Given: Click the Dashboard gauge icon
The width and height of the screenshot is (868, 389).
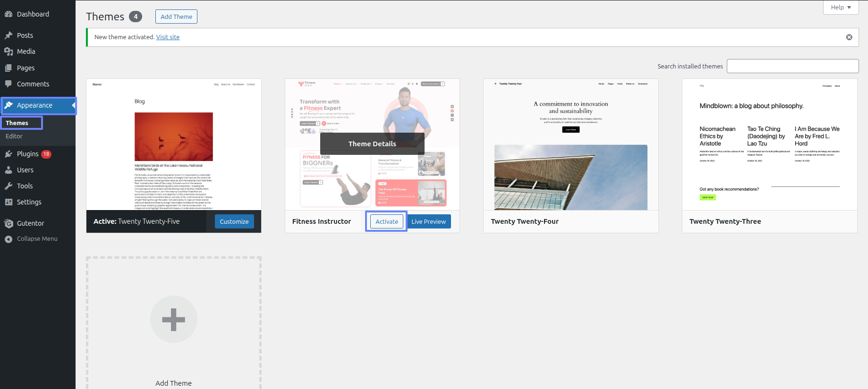Looking at the screenshot, I should tap(9, 14).
